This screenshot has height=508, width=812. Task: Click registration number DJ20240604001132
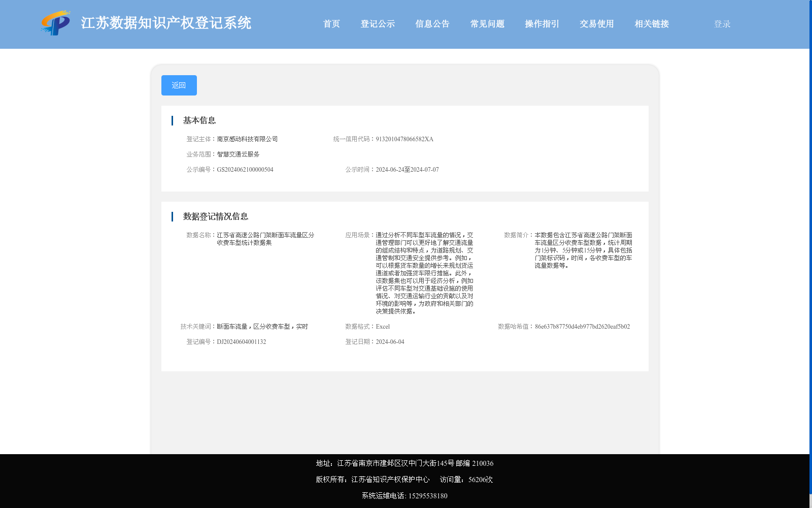click(x=242, y=342)
